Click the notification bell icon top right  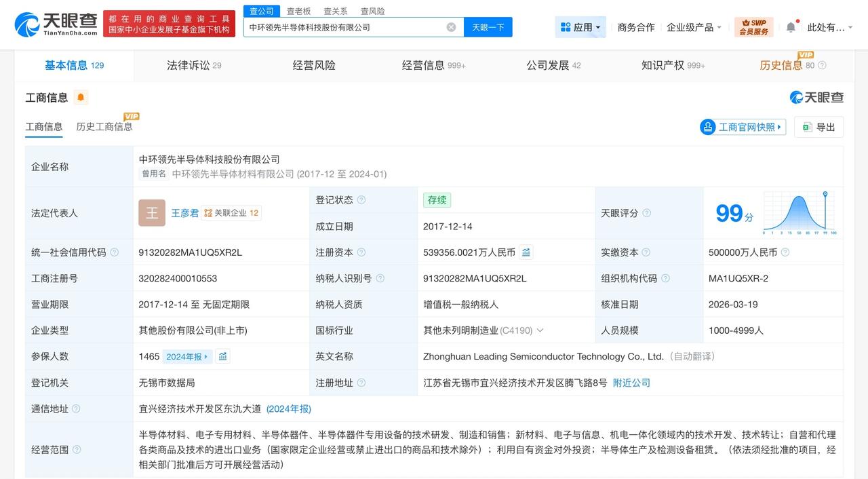point(791,26)
